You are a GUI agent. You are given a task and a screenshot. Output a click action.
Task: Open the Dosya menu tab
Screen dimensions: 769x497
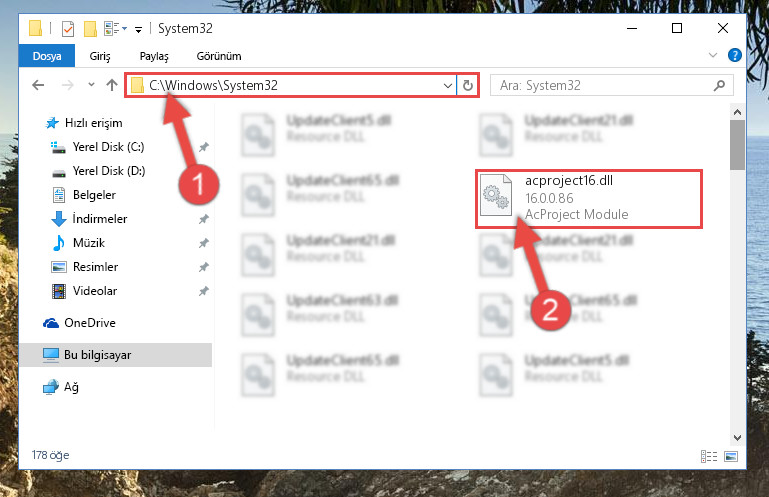[x=47, y=56]
